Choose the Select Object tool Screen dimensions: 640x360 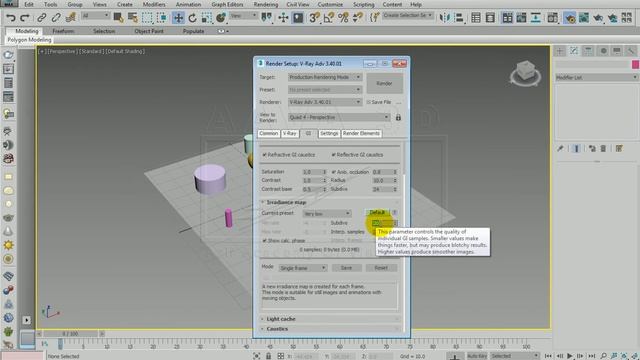pos(118,18)
